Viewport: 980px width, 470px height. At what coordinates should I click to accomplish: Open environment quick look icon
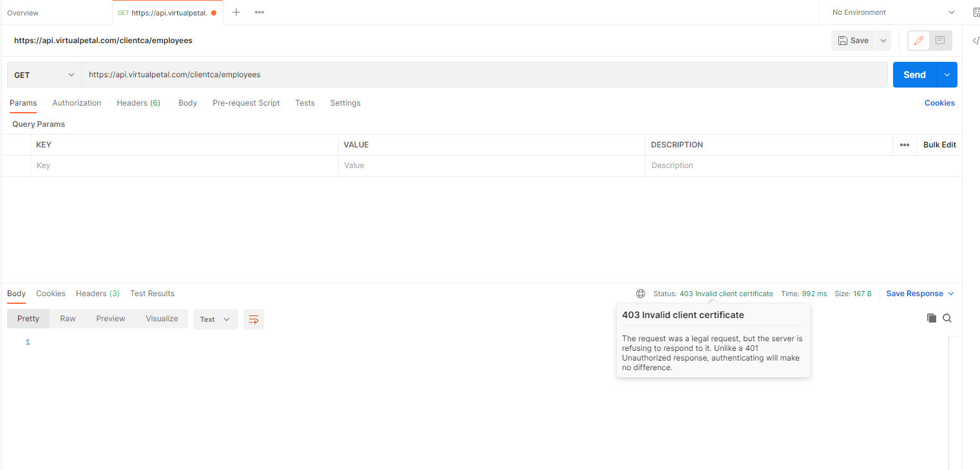(976, 12)
